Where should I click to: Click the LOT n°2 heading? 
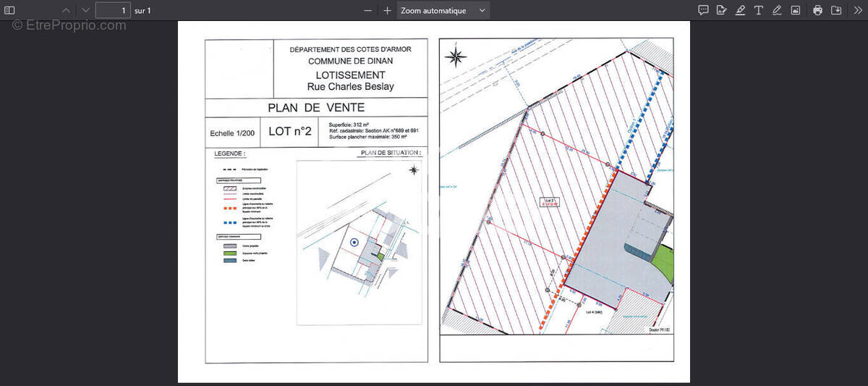(289, 131)
